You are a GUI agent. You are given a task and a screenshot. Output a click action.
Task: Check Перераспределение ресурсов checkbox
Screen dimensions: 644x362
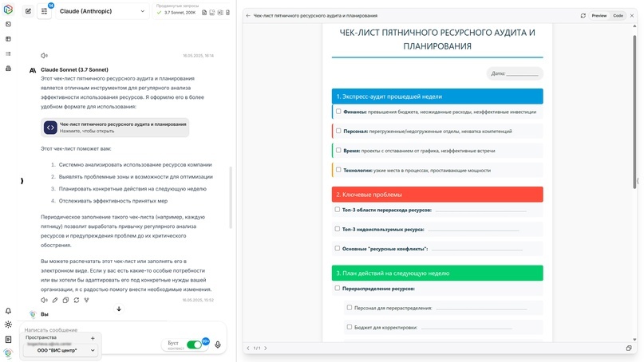click(338, 288)
